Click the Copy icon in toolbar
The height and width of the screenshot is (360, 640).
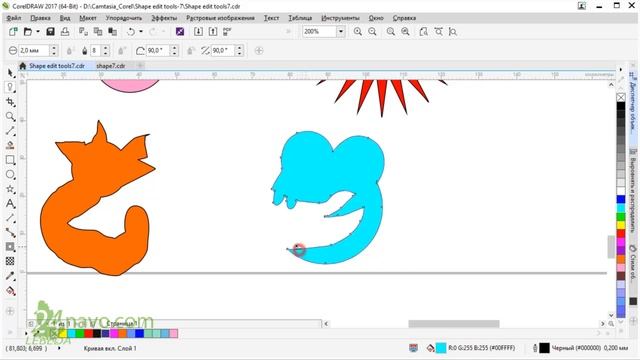click(x=98, y=31)
